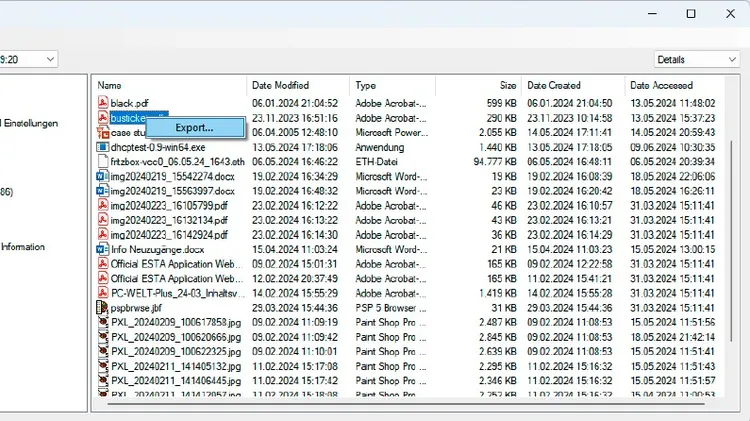Click the Microsoft Power... type cell

[391, 133]
